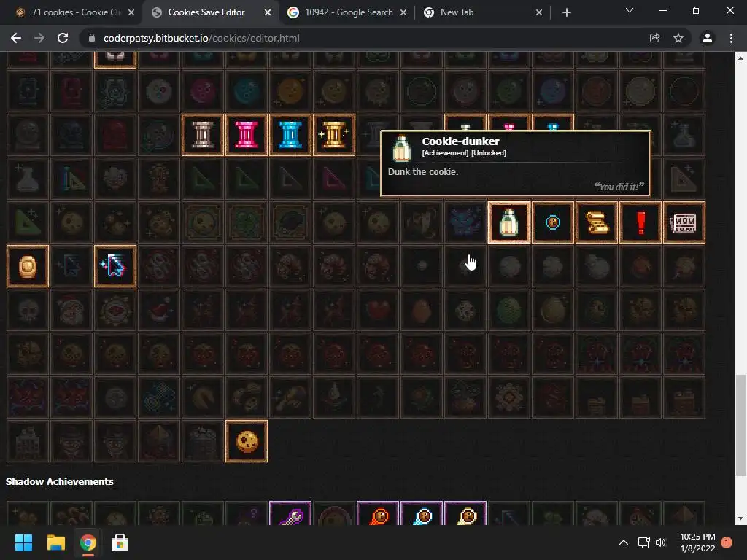Open the volume control

[661, 542]
